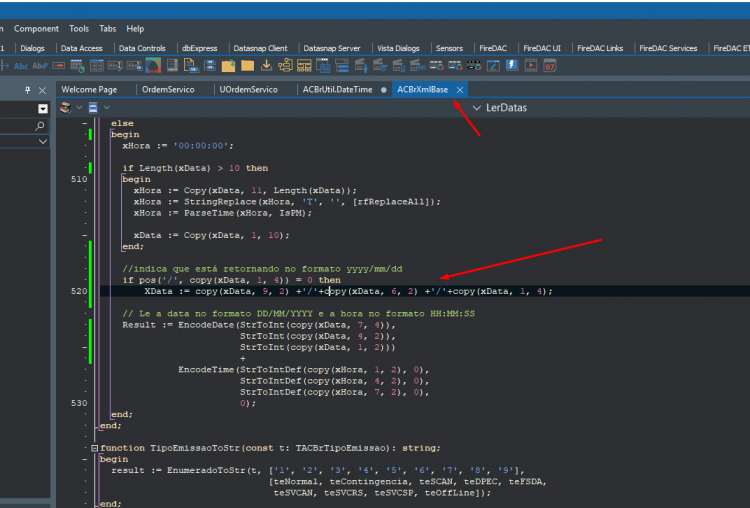Click the "if pos('/', copy(xData, 1, 4))" line

[232, 280]
